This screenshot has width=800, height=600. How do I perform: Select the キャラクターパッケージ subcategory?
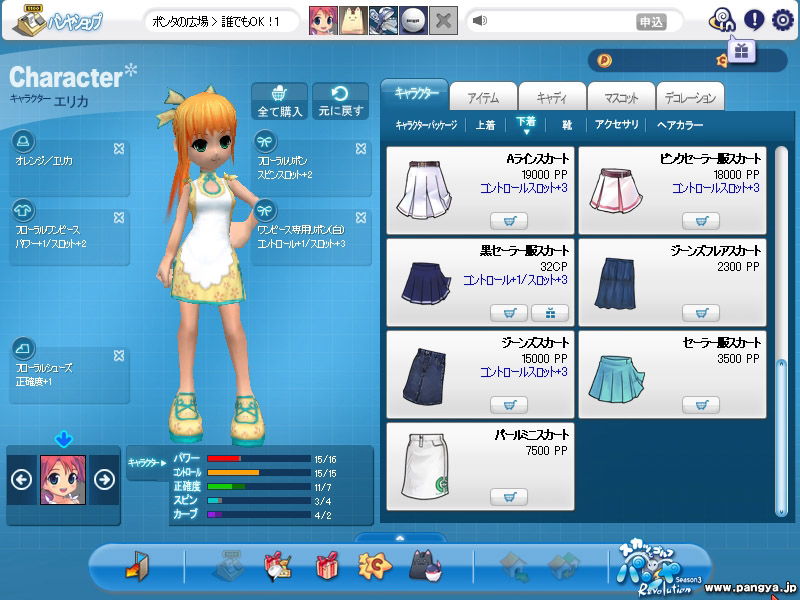coord(426,125)
